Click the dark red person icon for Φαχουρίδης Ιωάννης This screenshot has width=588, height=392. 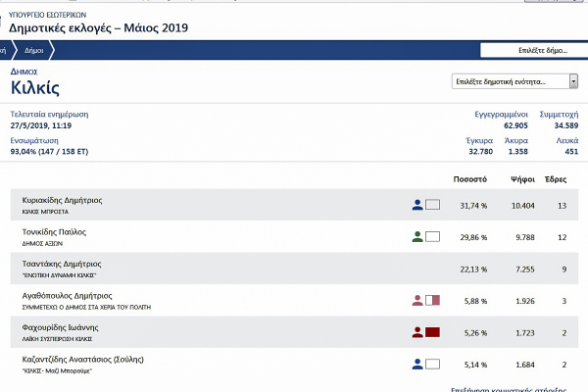(x=417, y=332)
